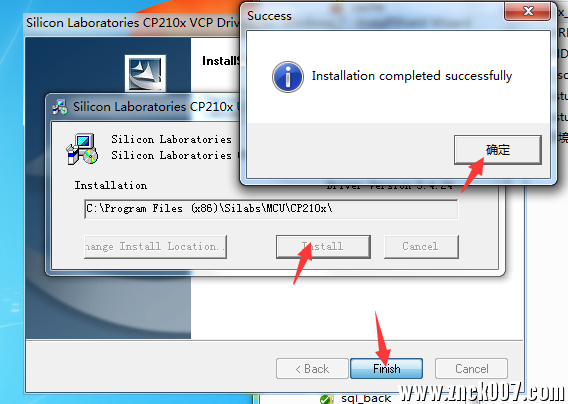The height and width of the screenshot is (404, 568).
Task: Click Cancel beside the Install button
Action: click(421, 246)
